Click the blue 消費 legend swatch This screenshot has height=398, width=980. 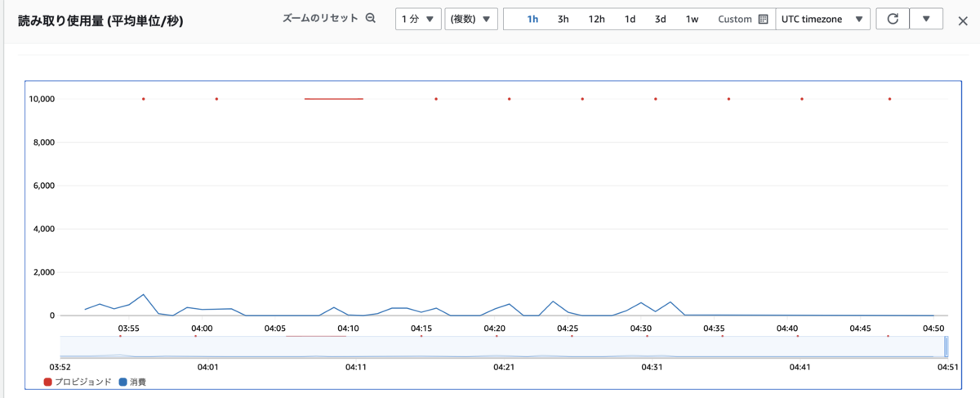[x=123, y=382]
